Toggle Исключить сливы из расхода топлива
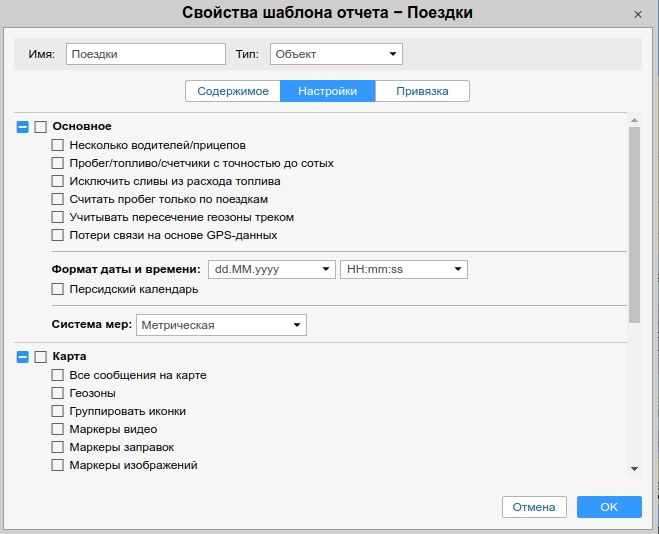Viewport: 659px width, 534px height. point(58,181)
